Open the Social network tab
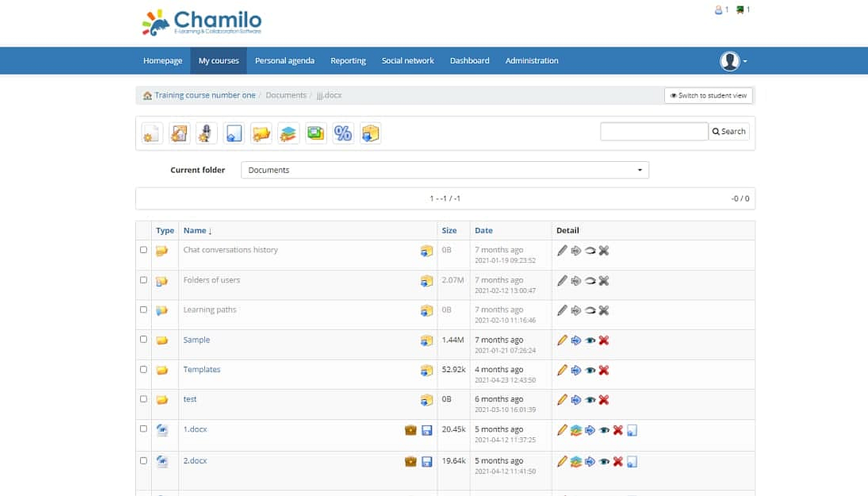The image size is (868, 496). (x=407, y=61)
